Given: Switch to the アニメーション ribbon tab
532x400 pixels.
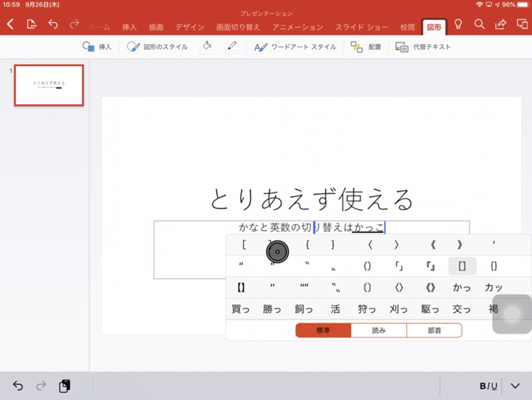Looking at the screenshot, I should (297, 27).
